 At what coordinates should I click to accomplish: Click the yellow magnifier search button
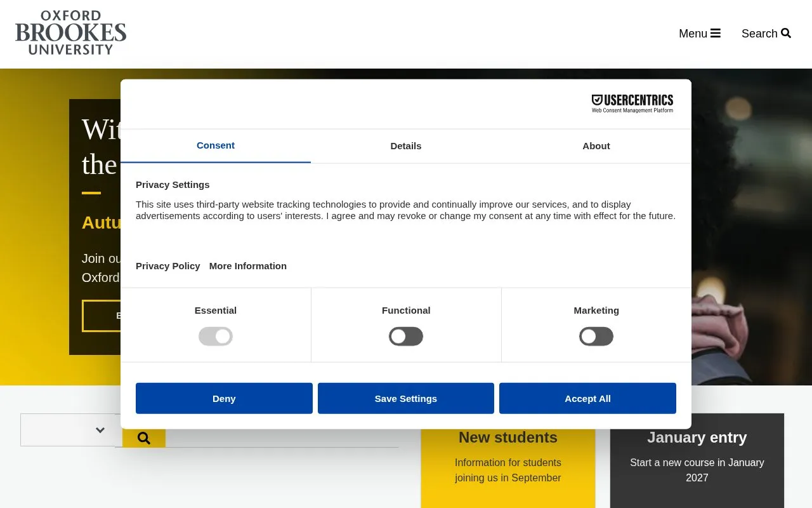144,438
